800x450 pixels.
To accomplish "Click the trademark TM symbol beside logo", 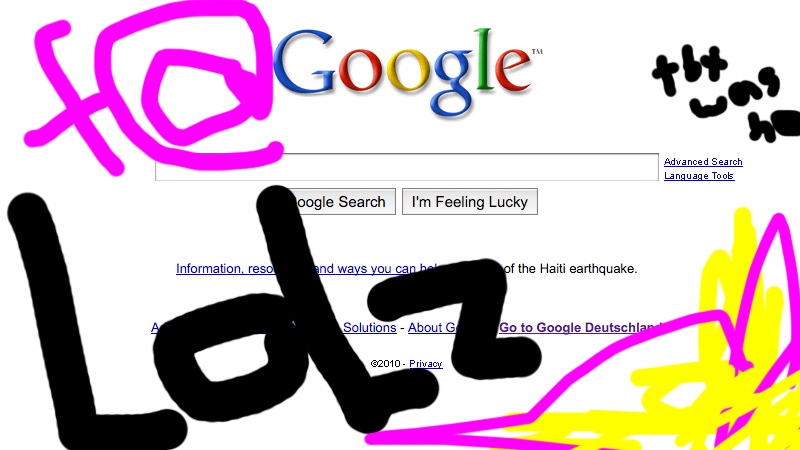I will click(x=537, y=52).
